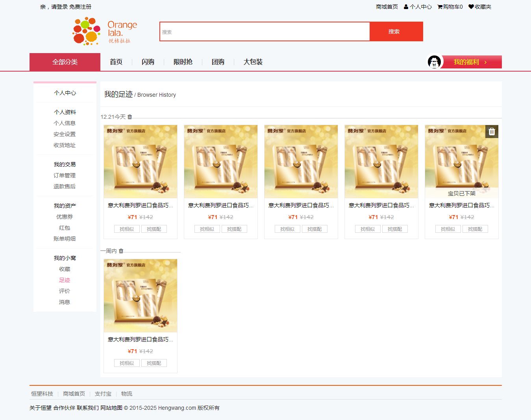
Task: Go to the 团购 nav tab
Action: coord(218,62)
